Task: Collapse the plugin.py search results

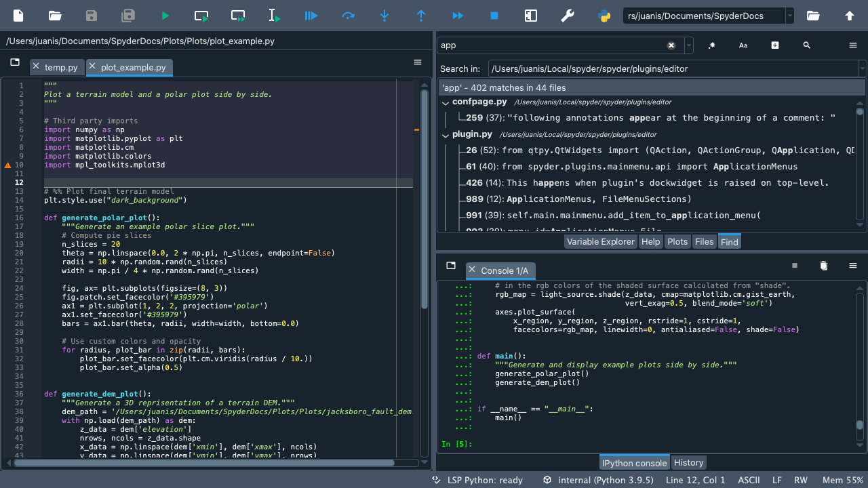Action: pyautogui.click(x=446, y=136)
